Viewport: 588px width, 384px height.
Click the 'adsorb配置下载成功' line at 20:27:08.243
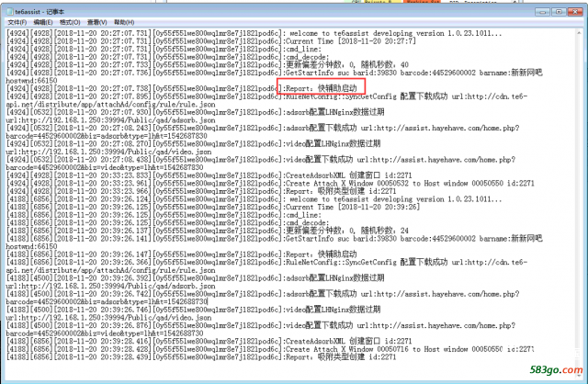tap(263, 128)
